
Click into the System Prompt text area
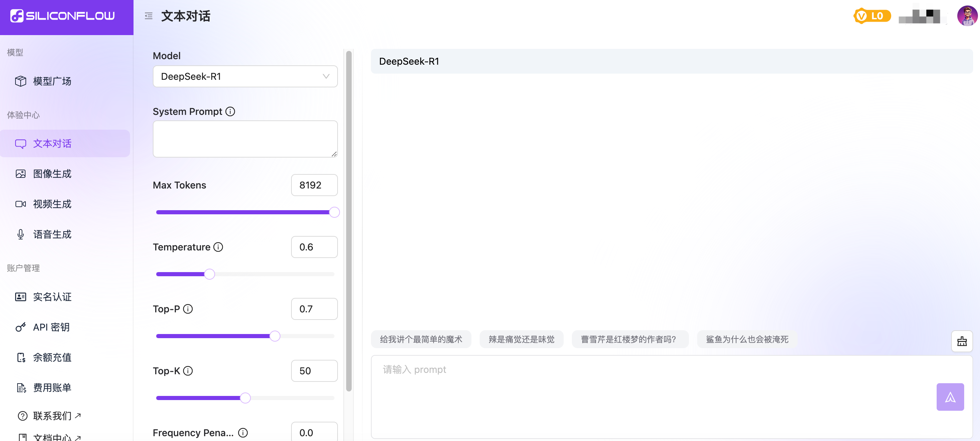pos(245,139)
